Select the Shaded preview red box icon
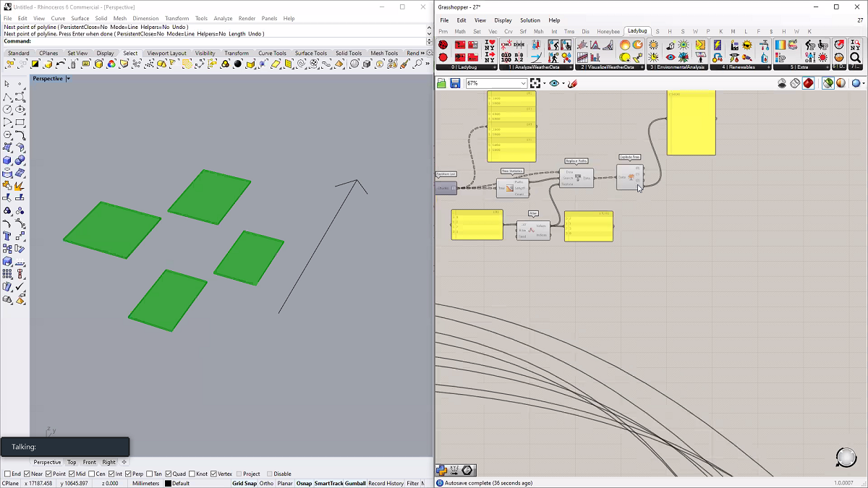 (808, 84)
